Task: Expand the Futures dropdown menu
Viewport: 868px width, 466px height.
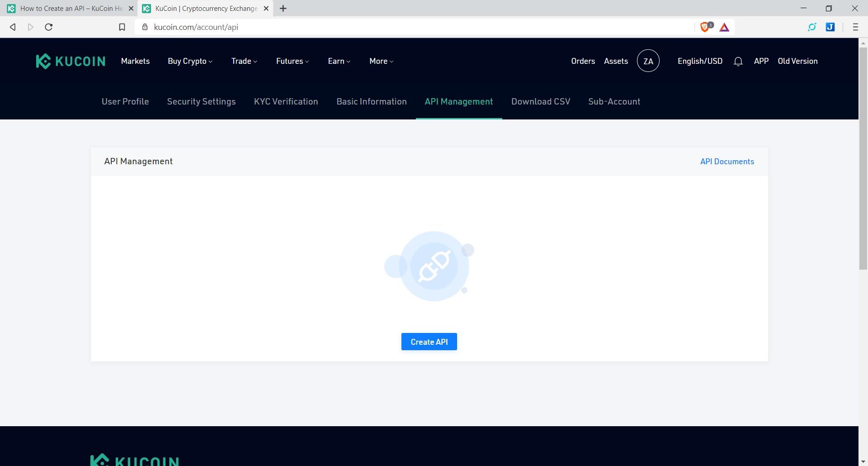Action: click(x=292, y=61)
